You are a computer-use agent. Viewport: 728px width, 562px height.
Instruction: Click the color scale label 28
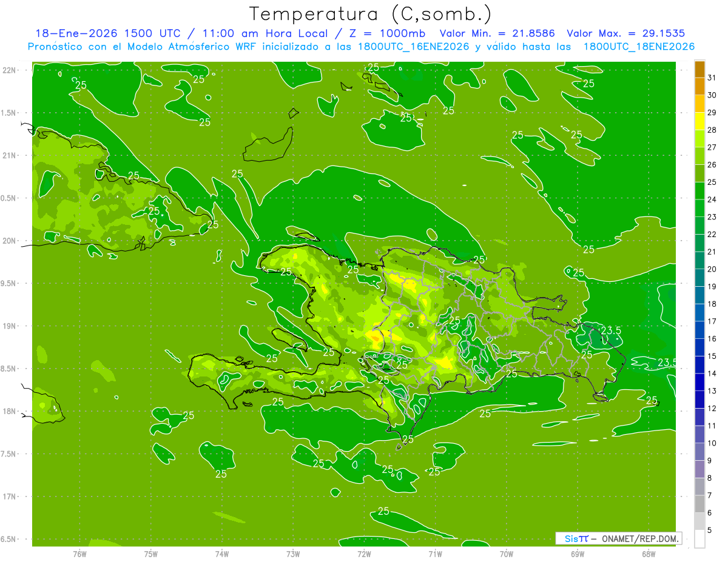pyautogui.click(x=712, y=130)
